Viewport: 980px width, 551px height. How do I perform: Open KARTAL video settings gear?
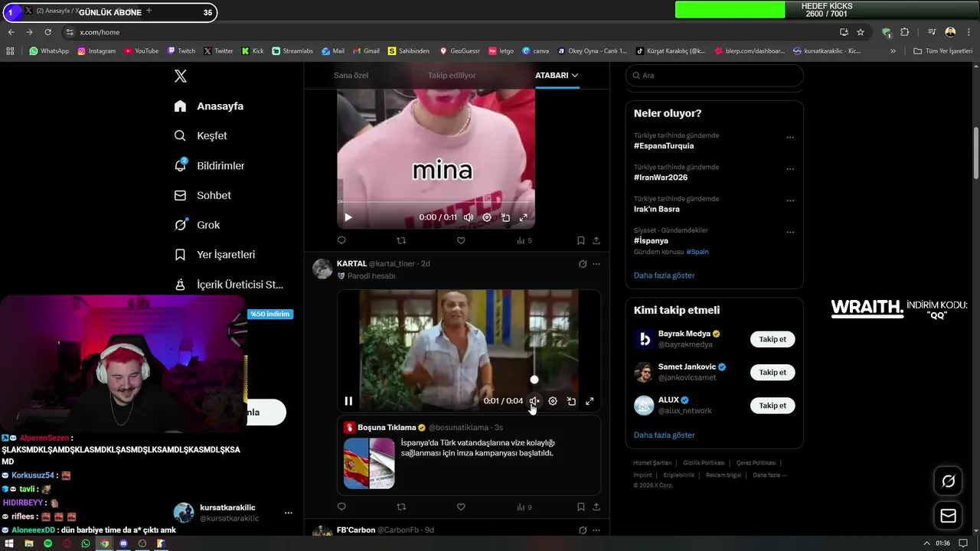[x=553, y=401]
